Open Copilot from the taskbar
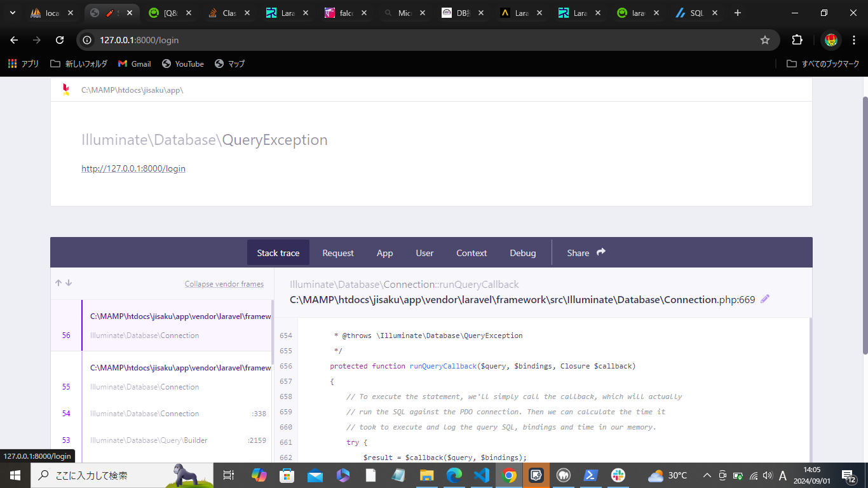Screen dimensions: 868x488 pos(259,475)
